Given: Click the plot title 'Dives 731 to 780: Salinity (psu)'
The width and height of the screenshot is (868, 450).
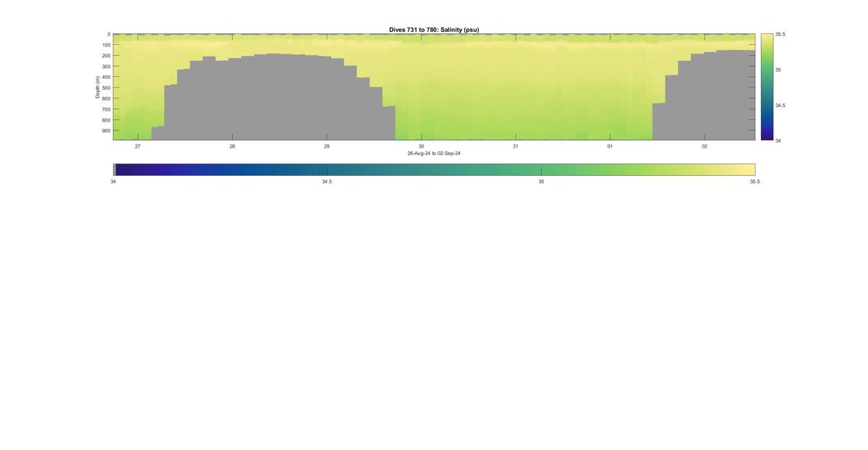Looking at the screenshot, I should (x=434, y=30).
